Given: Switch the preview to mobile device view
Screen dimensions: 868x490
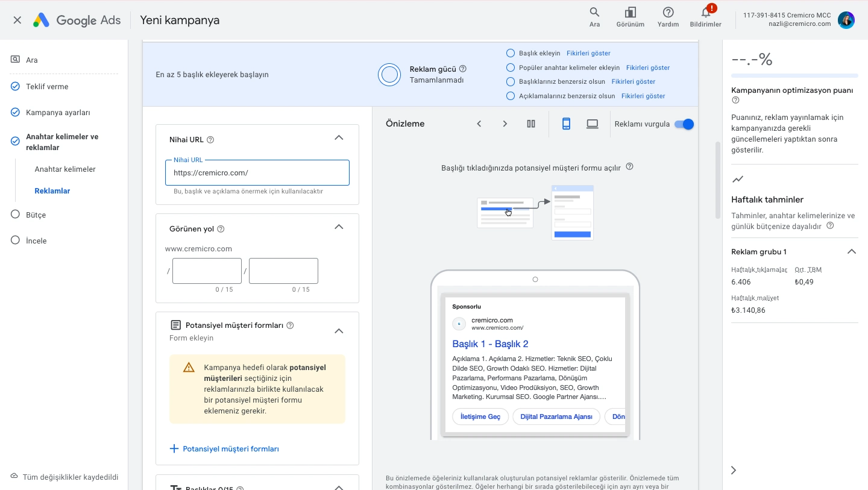Looking at the screenshot, I should (566, 124).
